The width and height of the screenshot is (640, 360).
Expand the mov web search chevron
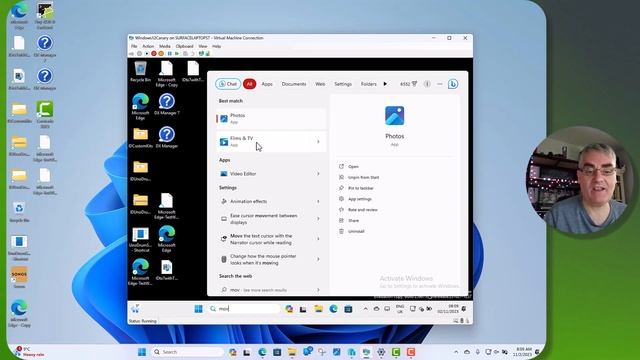318,290
